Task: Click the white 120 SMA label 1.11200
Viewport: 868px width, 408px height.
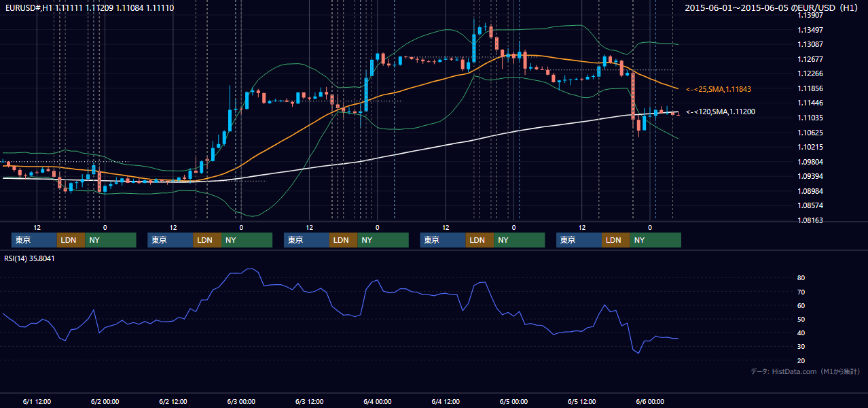Action: [720, 112]
